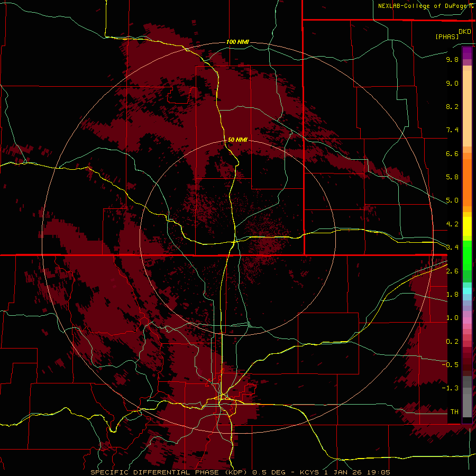This screenshot has width=476, height=476.
Task: Click the -1.3 legend value
Action: coord(450,388)
